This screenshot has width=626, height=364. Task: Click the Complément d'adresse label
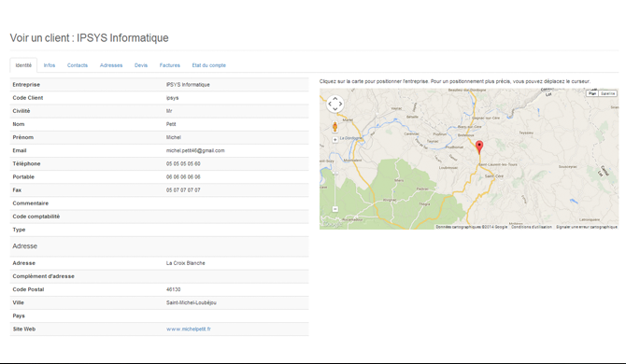point(43,276)
